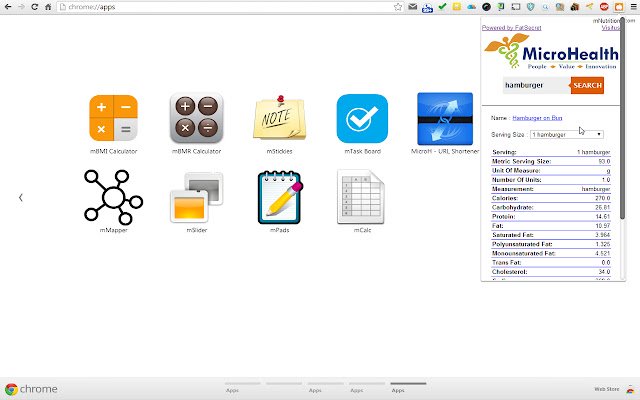This screenshot has height=400, width=640.
Task: Click the Cholesterol value 34.0
Action: [604, 271]
